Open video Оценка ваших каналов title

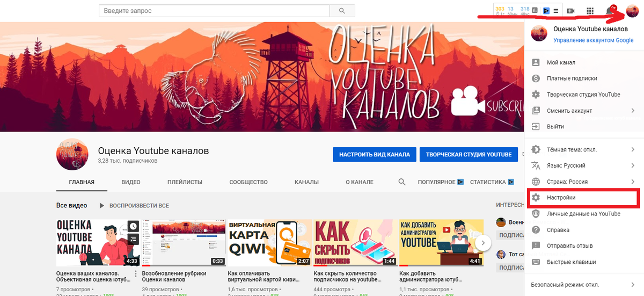coord(93,277)
